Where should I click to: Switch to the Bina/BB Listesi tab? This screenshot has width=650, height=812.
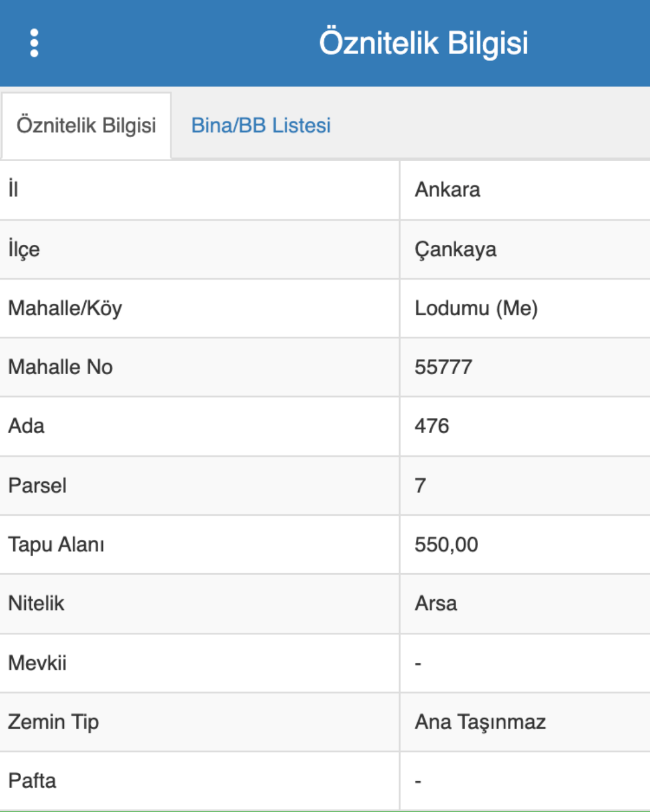[261, 125]
